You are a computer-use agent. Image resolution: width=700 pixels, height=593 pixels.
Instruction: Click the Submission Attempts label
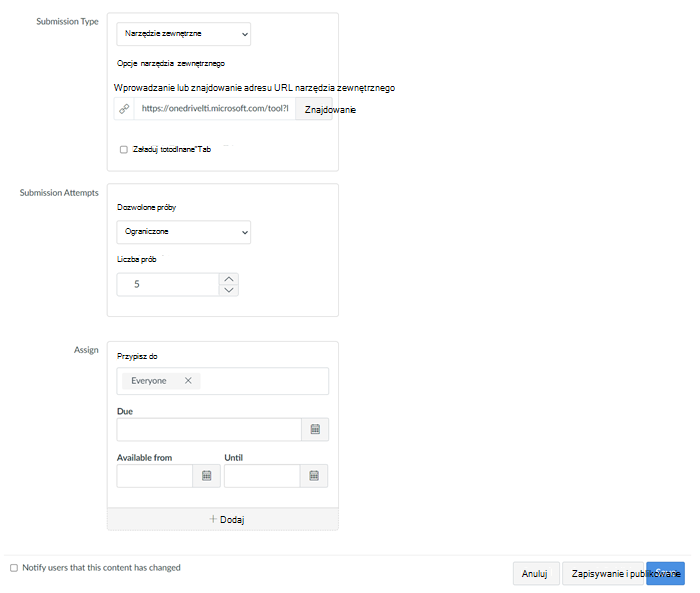point(59,193)
